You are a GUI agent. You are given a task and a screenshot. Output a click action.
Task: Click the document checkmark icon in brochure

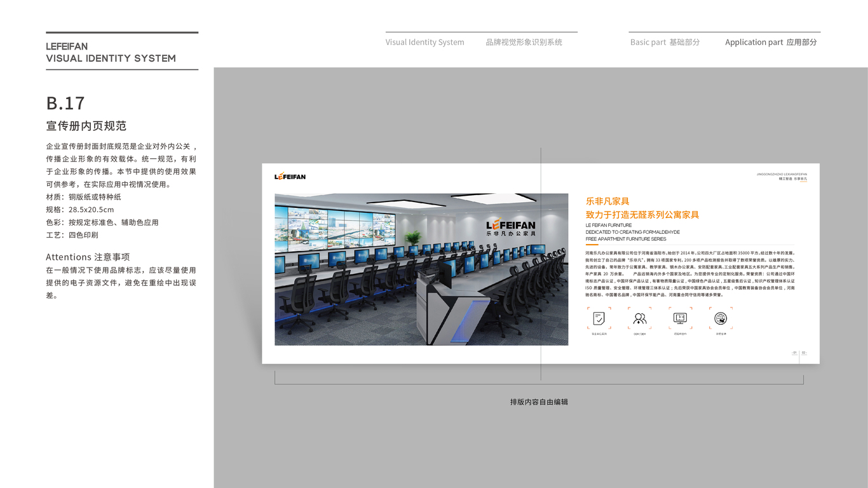point(599,318)
